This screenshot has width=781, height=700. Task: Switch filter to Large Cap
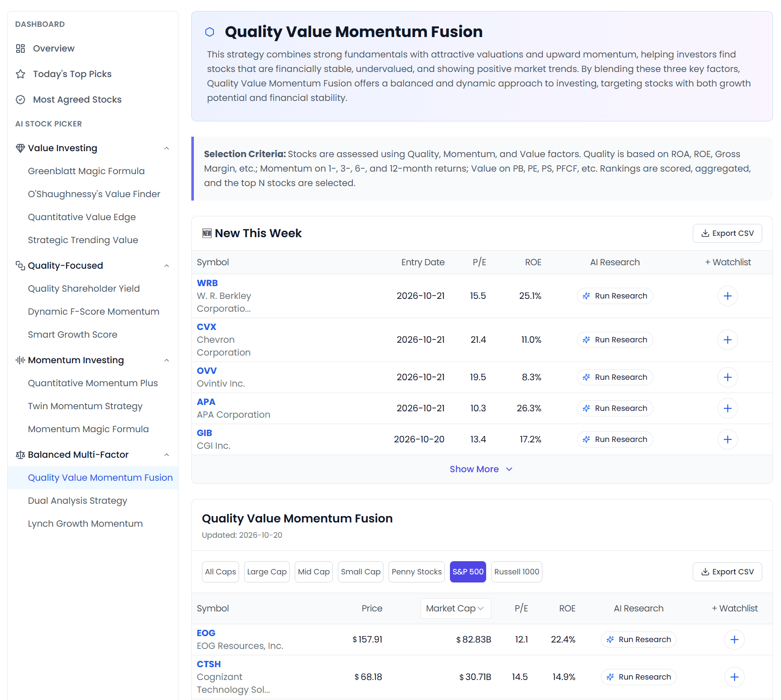click(x=267, y=572)
